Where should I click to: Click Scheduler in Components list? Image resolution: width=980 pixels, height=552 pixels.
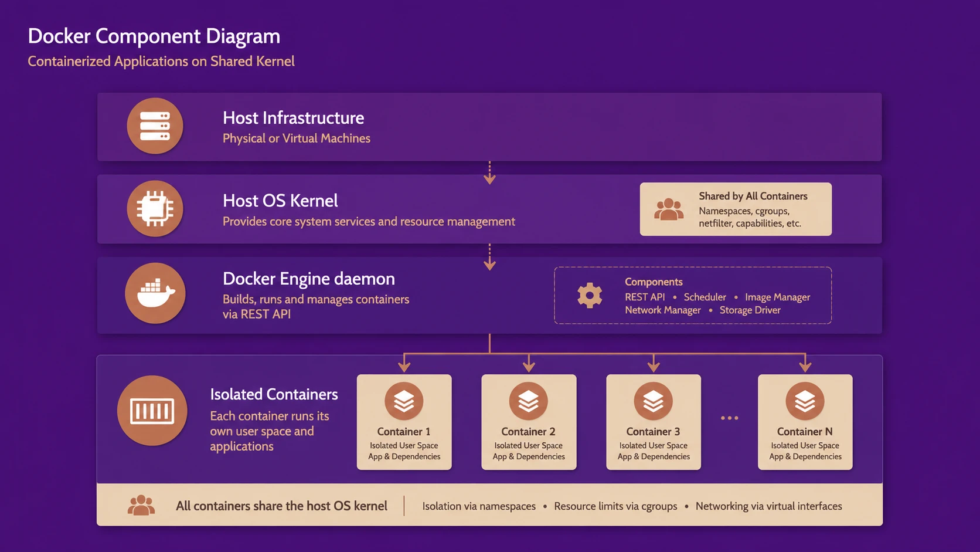[705, 297]
